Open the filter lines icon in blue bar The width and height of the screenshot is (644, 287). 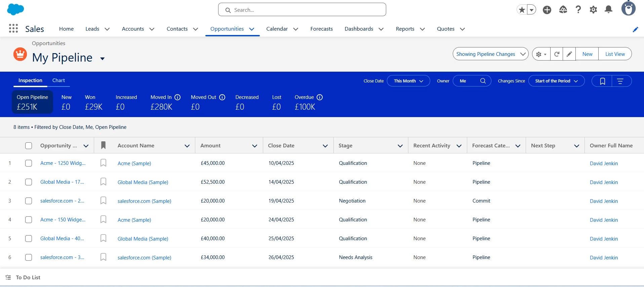click(620, 81)
